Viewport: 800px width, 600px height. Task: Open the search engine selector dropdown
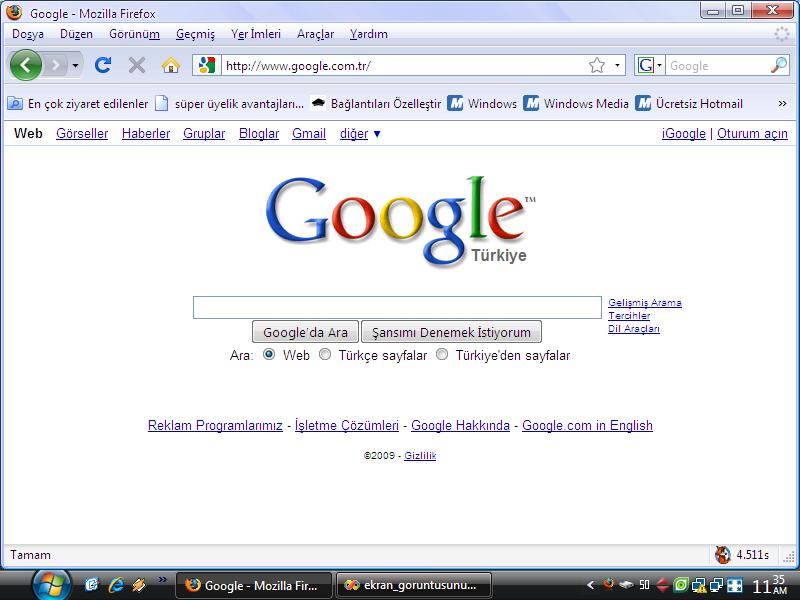tap(649, 65)
